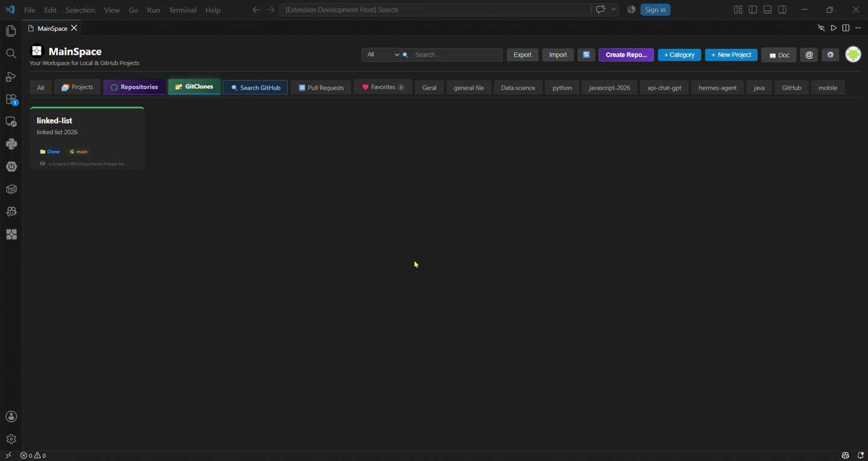Open the Customize Layout control

point(738,10)
